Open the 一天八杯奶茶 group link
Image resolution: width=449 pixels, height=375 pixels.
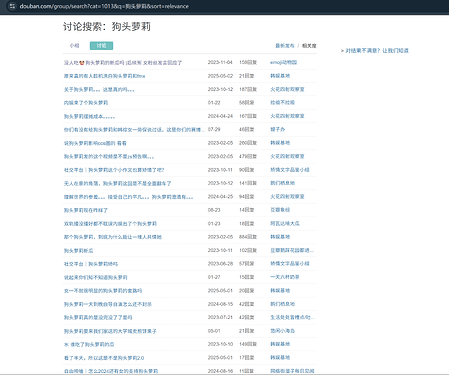(x=285, y=277)
